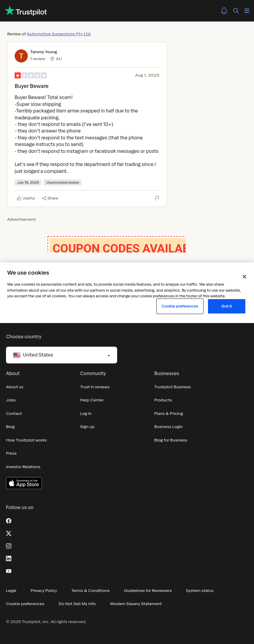The width and height of the screenshot is (254, 644).
Task: Mark the review as Useful
Action: (26, 198)
